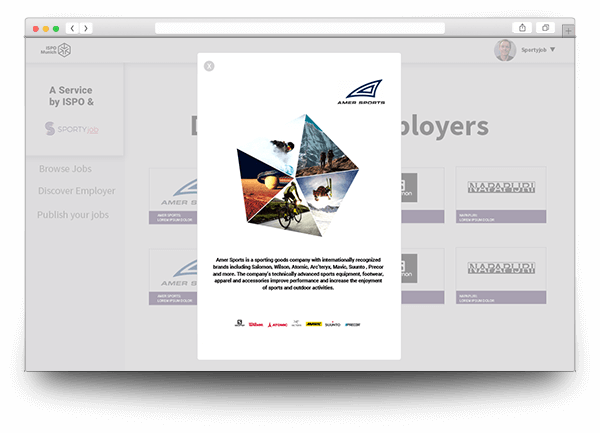The image size is (600, 433).
Task: Click the browser tabs overview icon
Action: tap(545, 28)
